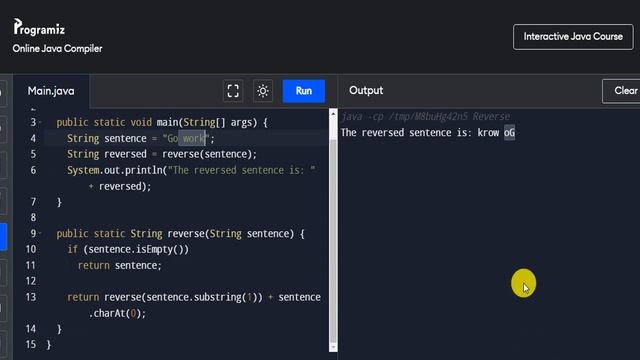Click the "Go work" string on line 4
The image size is (640, 360).
tap(186, 138)
